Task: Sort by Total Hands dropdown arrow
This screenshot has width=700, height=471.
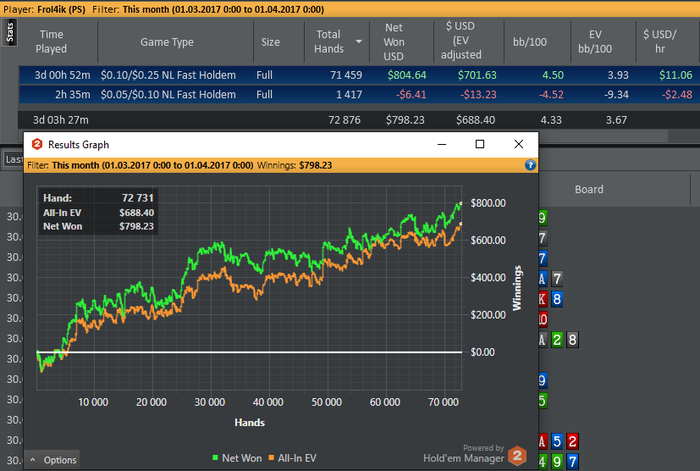Action: pyautogui.click(x=358, y=42)
